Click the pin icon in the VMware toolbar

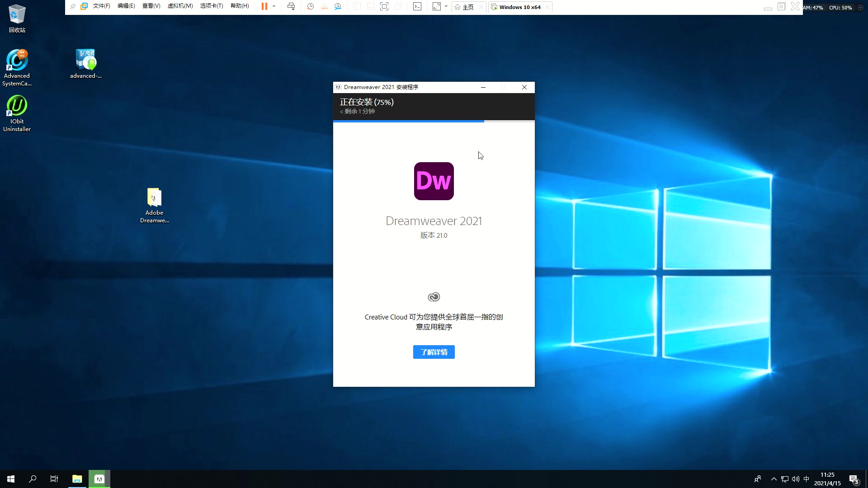73,6
